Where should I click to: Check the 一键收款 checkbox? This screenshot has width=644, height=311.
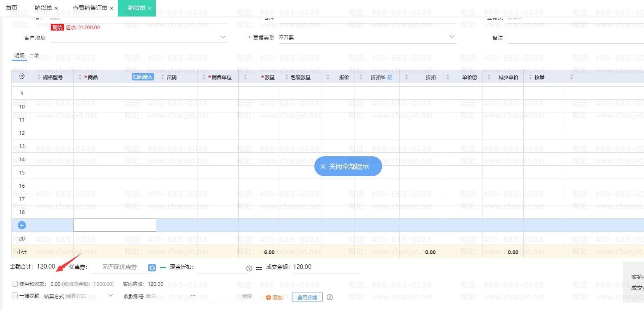(15, 295)
